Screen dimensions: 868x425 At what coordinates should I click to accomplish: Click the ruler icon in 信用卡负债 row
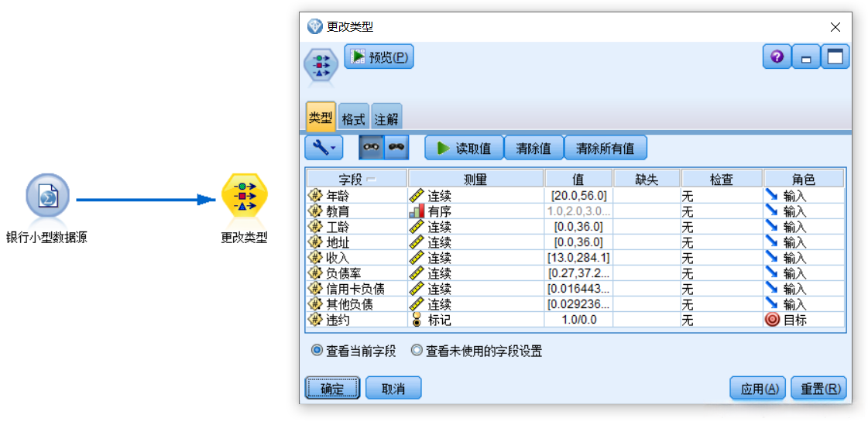click(417, 289)
